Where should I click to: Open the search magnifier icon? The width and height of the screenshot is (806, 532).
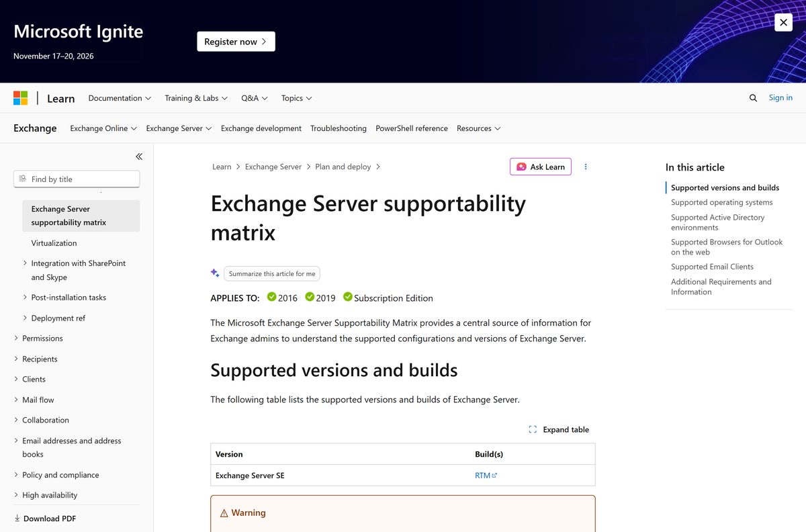tap(753, 98)
